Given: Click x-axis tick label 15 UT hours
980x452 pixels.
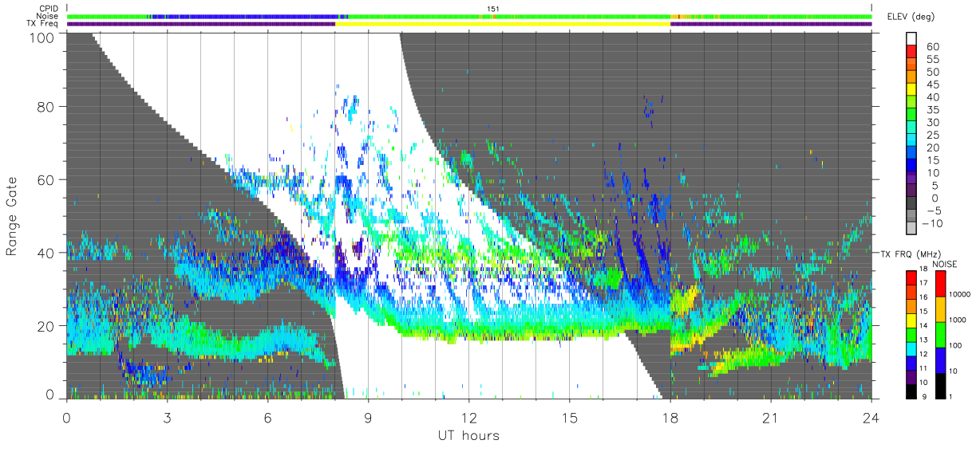Looking at the screenshot, I should [570, 418].
